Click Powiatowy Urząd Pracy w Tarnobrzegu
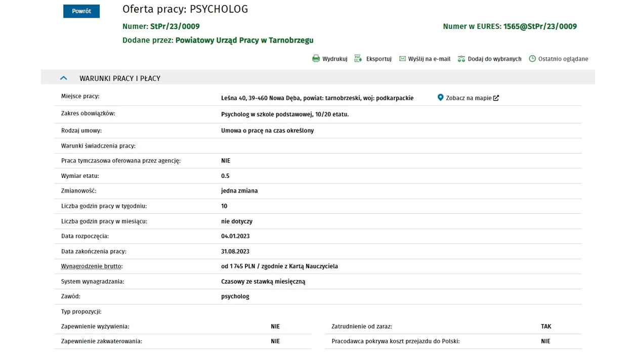Viewport: 629px width, 364px height. pyautogui.click(x=244, y=40)
